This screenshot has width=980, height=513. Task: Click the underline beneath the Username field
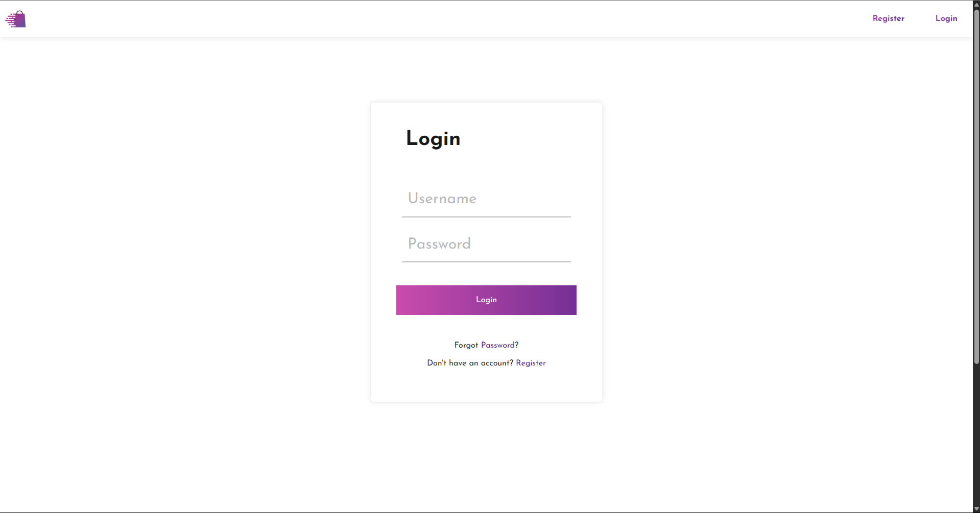486,217
